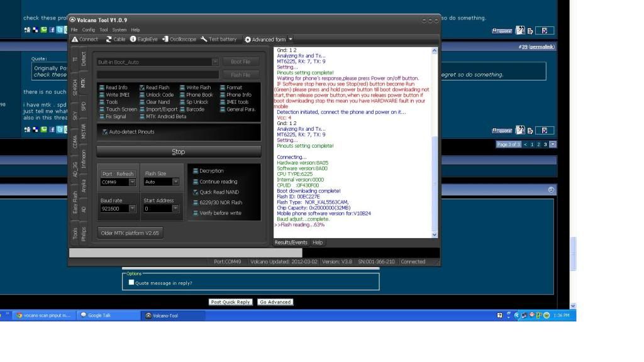
Task: Click the flash reading progress bar
Action: (x=254, y=253)
